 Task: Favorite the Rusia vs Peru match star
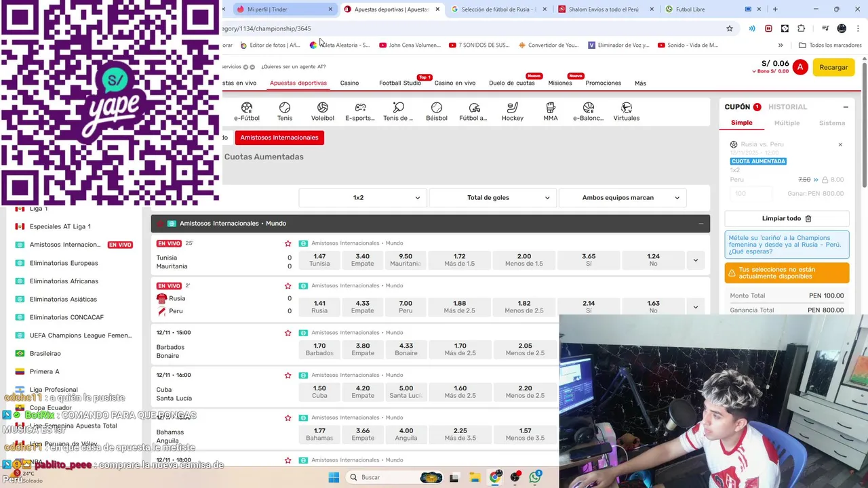288,285
